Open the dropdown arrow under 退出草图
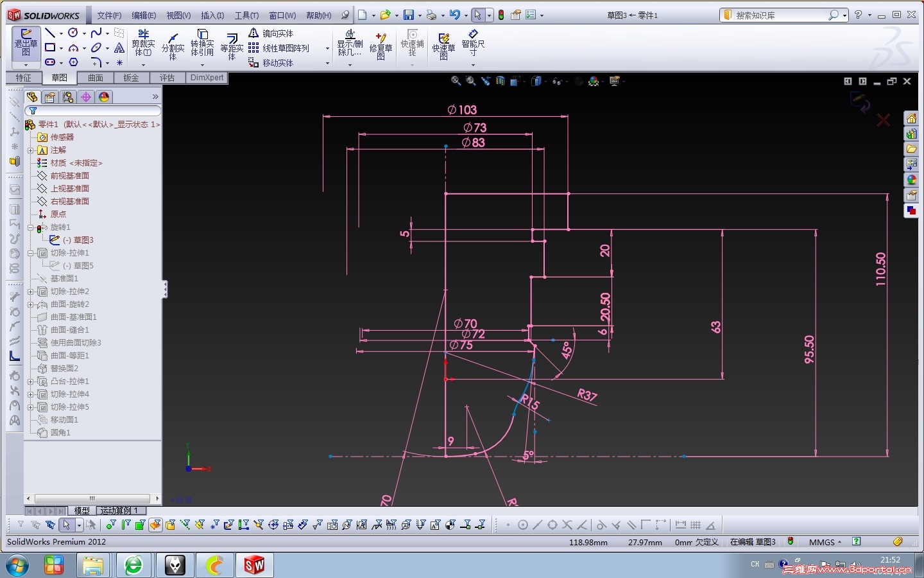The height and width of the screenshot is (578, 924). 26,65
